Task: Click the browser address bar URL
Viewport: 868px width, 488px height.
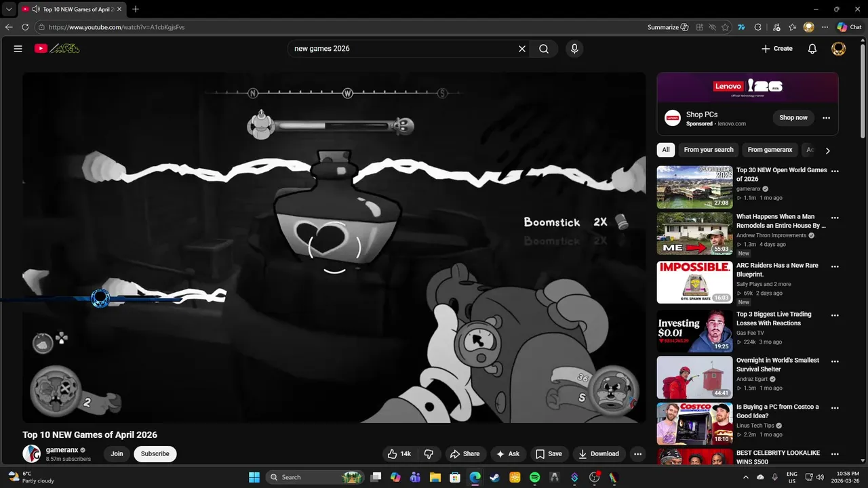Action: (x=117, y=27)
